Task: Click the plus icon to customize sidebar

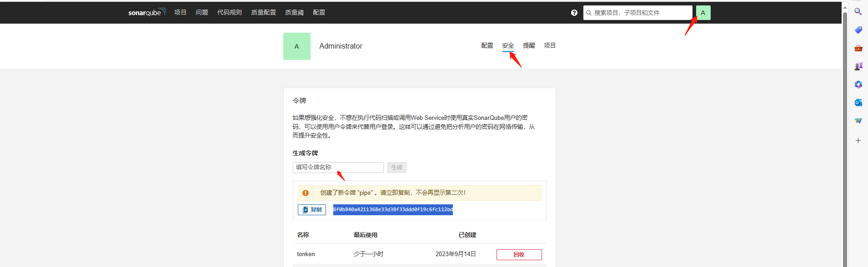Action: pyautogui.click(x=858, y=141)
